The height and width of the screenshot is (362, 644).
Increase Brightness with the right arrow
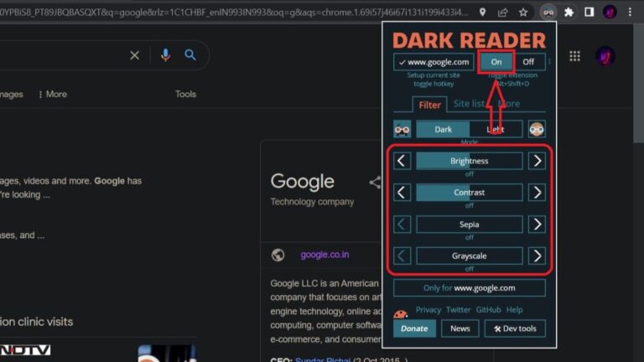pos(537,161)
